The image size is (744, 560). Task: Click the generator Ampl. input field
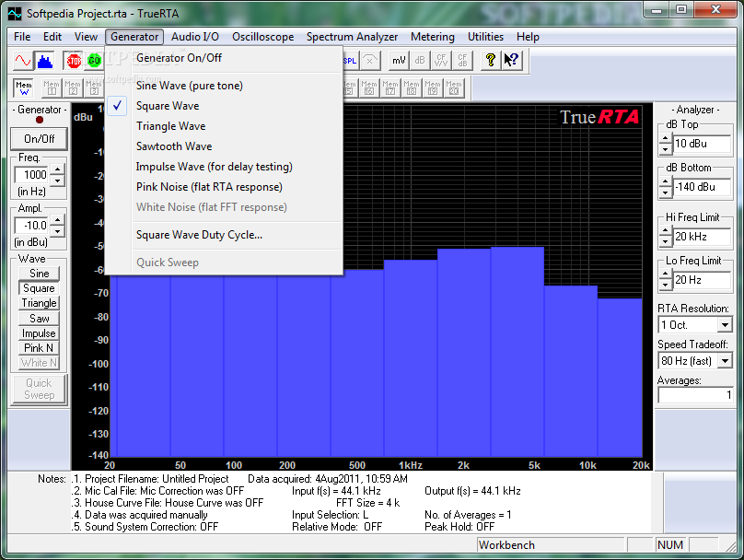pos(32,226)
